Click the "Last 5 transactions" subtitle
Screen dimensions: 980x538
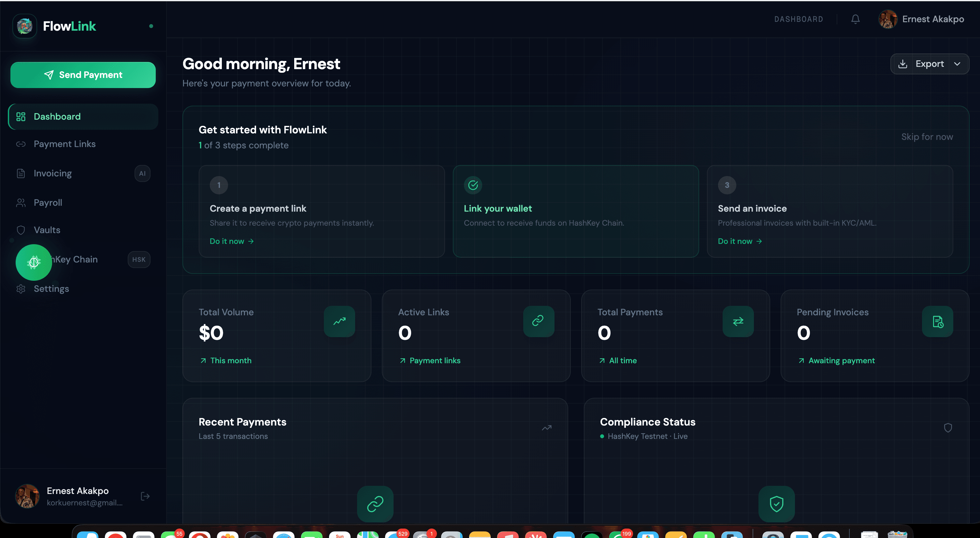point(233,436)
